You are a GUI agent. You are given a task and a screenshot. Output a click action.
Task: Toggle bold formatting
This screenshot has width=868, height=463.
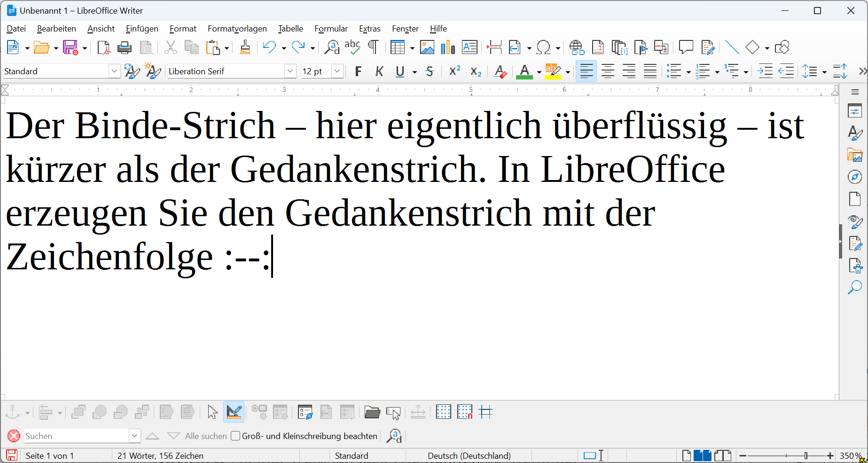[x=358, y=71]
